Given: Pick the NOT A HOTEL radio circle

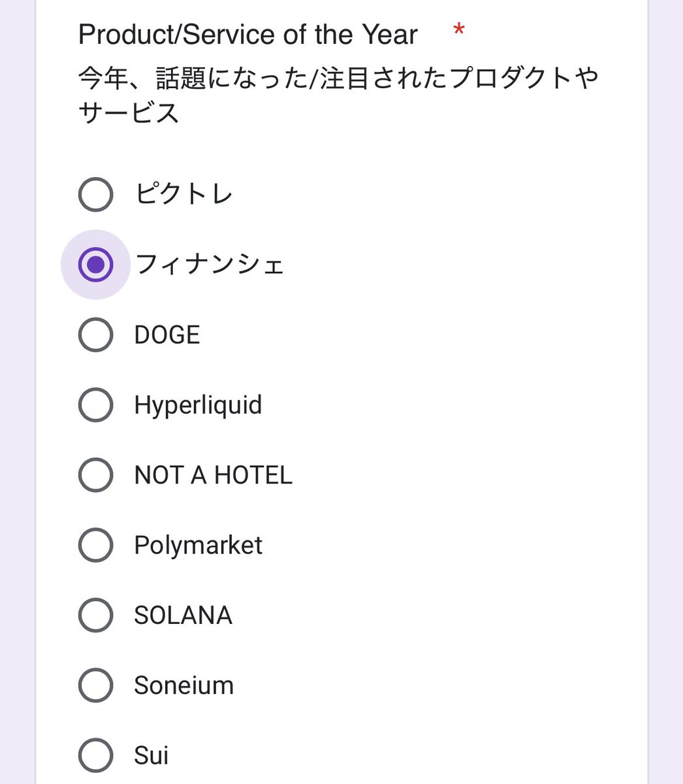Looking at the screenshot, I should pos(95,475).
